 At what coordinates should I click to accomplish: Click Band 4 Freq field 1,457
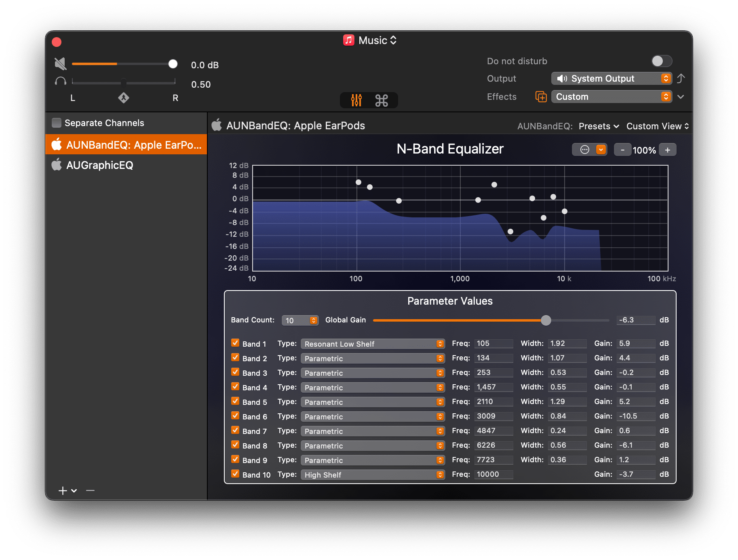pyautogui.click(x=493, y=387)
